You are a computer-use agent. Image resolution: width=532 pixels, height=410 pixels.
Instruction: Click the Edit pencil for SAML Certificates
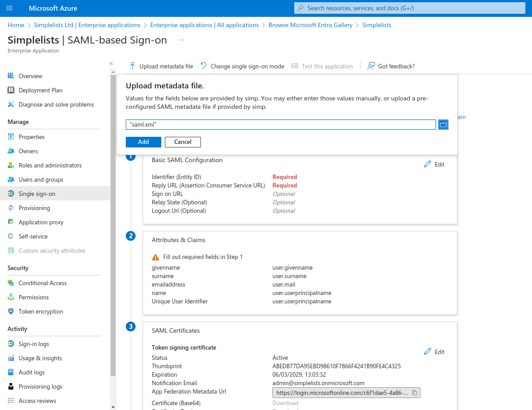coord(434,352)
